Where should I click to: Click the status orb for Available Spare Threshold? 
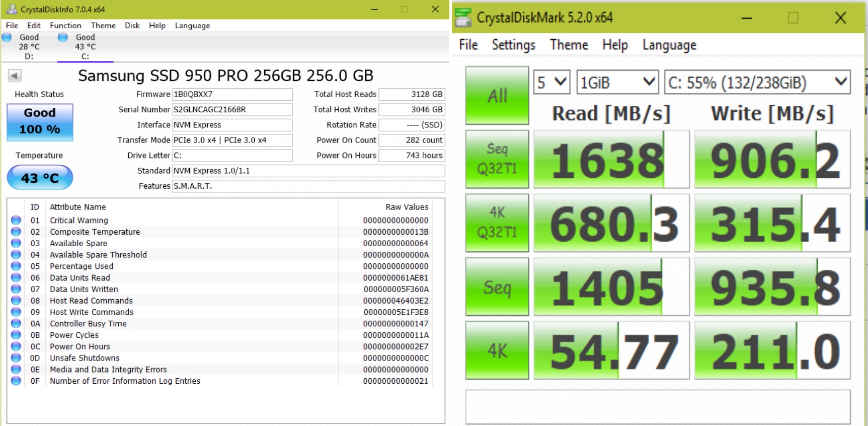click(x=16, y=255)
